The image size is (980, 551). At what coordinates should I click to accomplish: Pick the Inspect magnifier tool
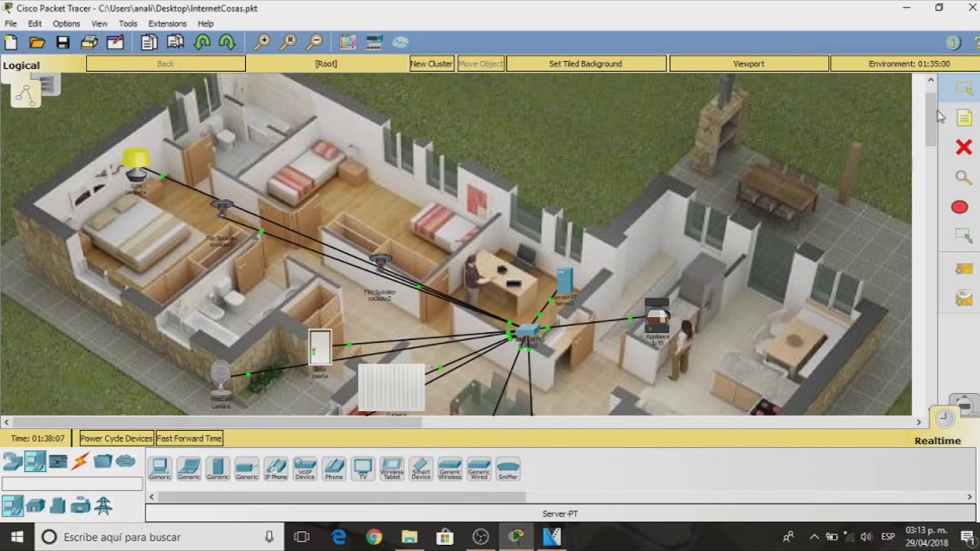[963, 178]
